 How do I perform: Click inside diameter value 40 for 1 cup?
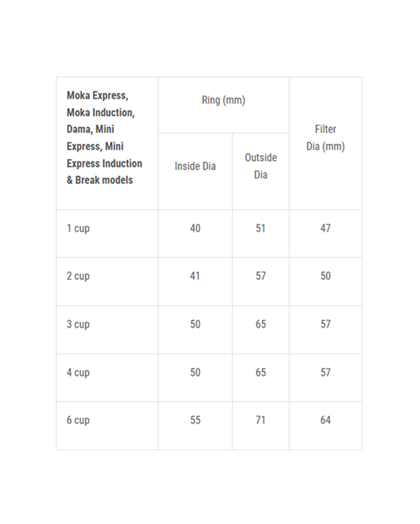[x=195, y=229]
